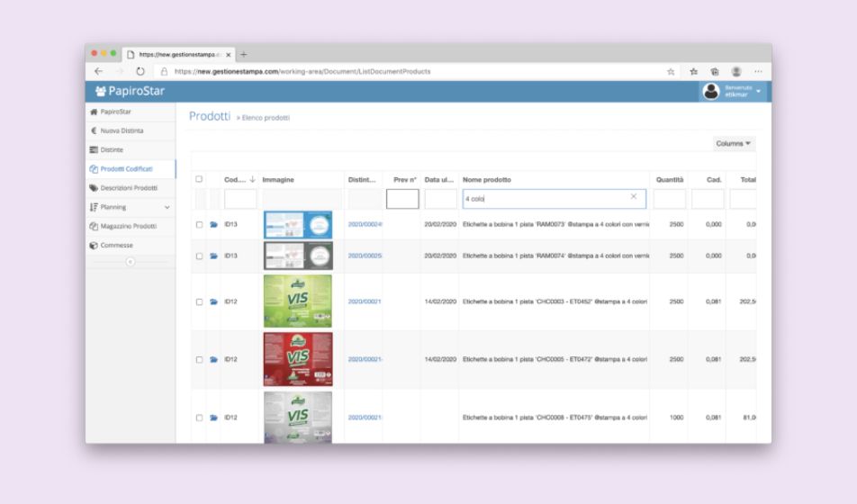Tick the checkbox for the second ID13 row
857x504 pixels.
coord(199,256)
